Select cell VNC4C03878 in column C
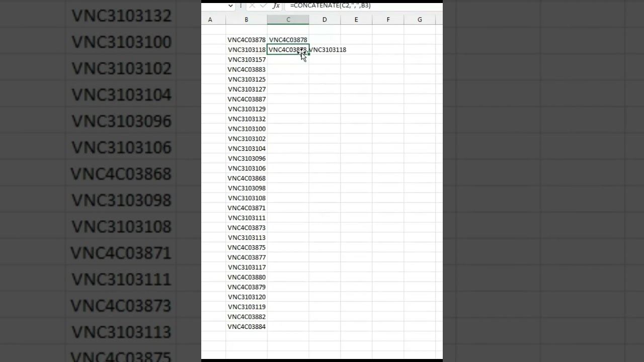This screenshot has width=644, height=362. [x=288, y=40]
